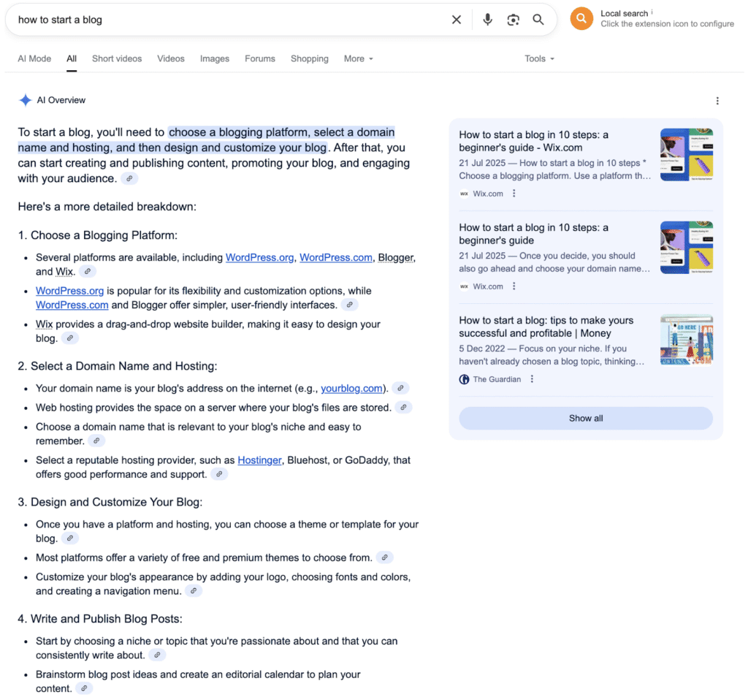The height and width of the screenshot is (700, 748).
Task: Open the link icon after 'a navigation menu.'
Action: point(194,590)
